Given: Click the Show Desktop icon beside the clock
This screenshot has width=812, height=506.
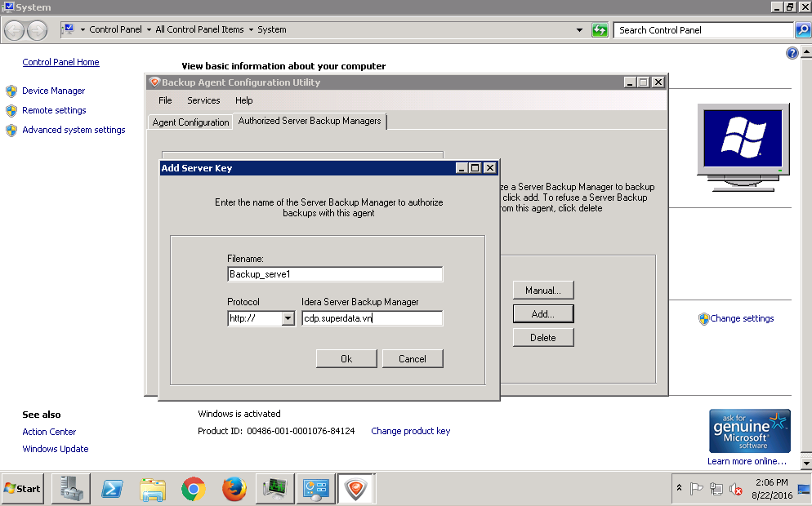Looking at the screenshot, I should pos(804,488).
